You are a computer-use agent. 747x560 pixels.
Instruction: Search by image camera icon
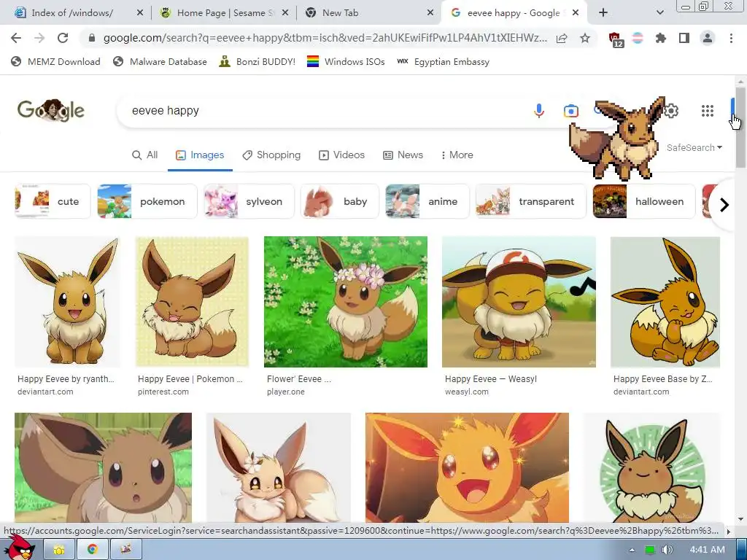[570, 111]
